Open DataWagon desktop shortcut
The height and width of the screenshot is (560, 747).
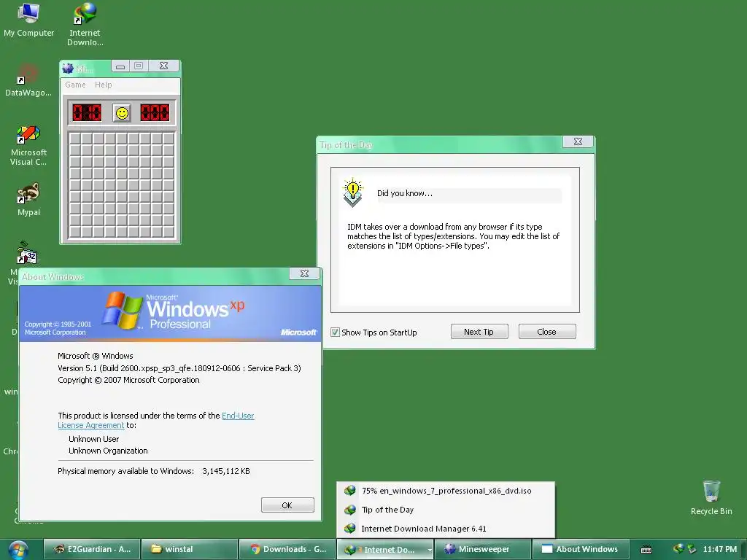point(28,80)
